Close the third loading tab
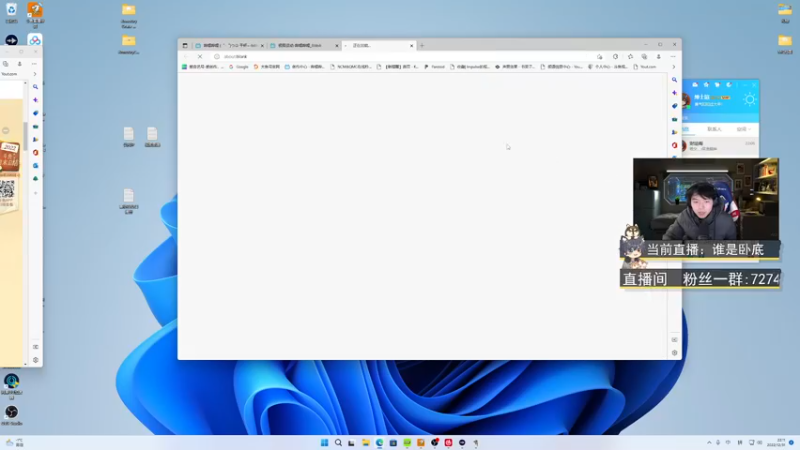The height and width of the screenshot is (450, 800). 412,45
